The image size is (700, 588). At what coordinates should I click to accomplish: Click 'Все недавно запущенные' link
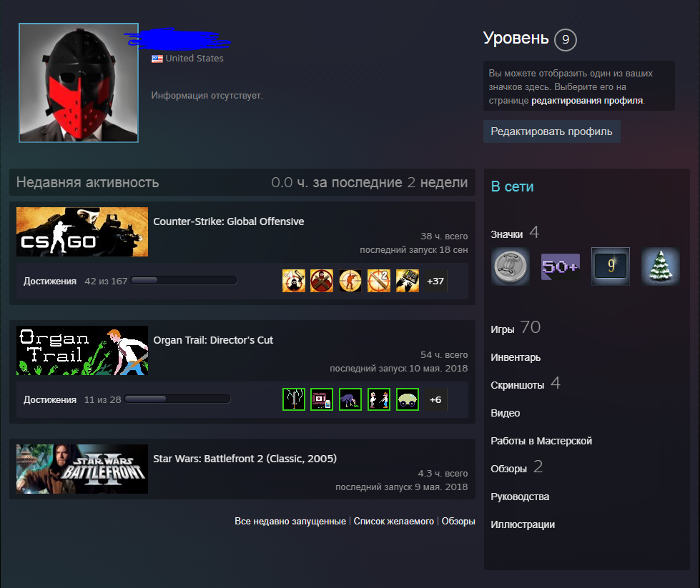(290, 522)
